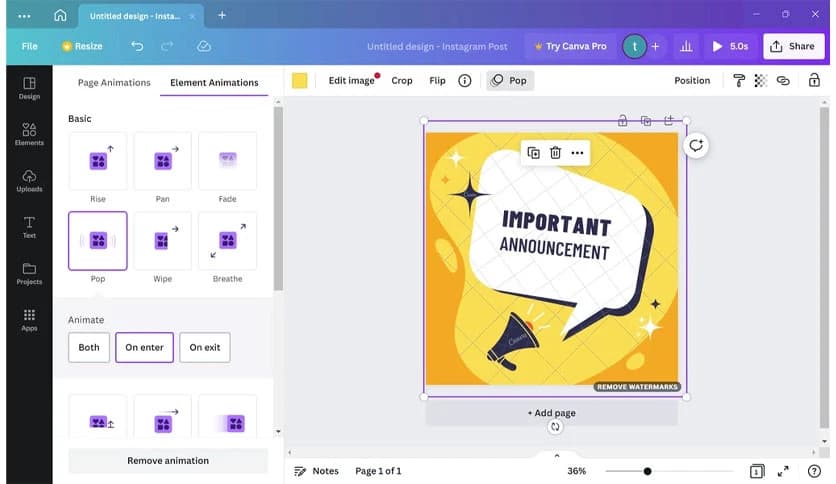Select the Untitled design browser tab
836x484 pixels.
(141, 16)
